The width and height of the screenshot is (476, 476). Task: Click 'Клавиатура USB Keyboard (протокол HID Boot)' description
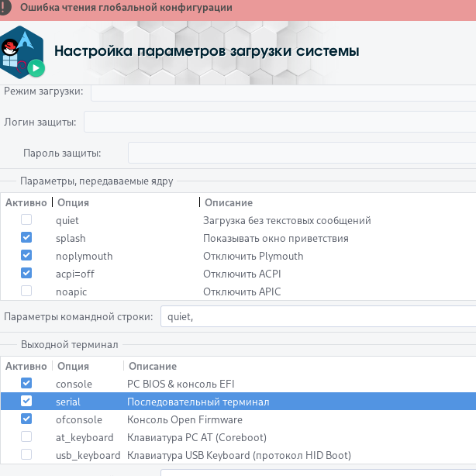(239, 456)
